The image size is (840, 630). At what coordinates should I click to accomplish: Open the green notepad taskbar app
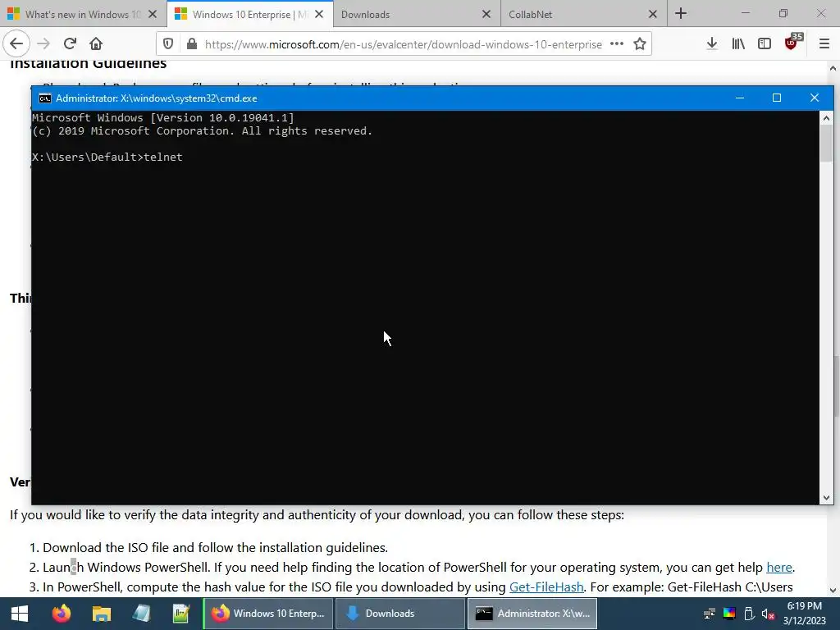[x=181, y=614]
